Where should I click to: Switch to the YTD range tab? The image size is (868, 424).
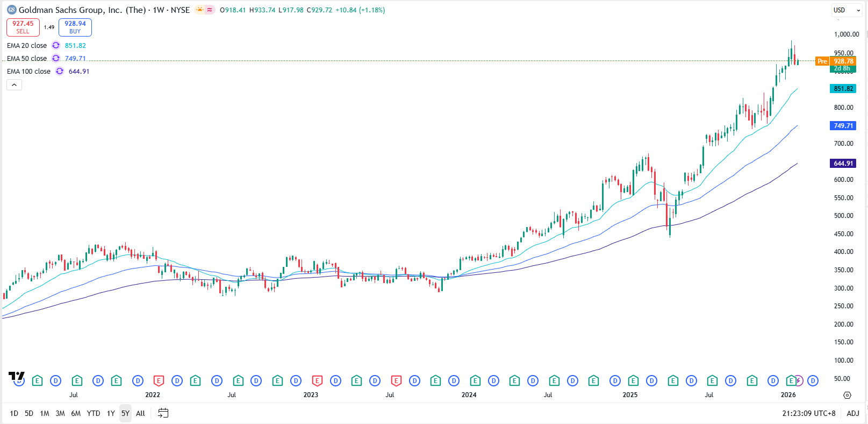(x=94, y=413)
